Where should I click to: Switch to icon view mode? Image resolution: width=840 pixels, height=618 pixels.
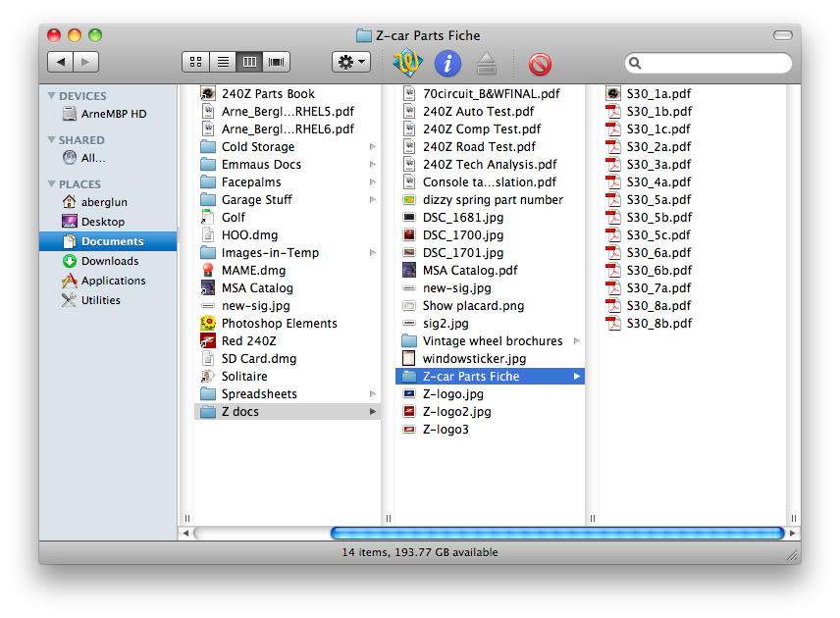point(196,62)
